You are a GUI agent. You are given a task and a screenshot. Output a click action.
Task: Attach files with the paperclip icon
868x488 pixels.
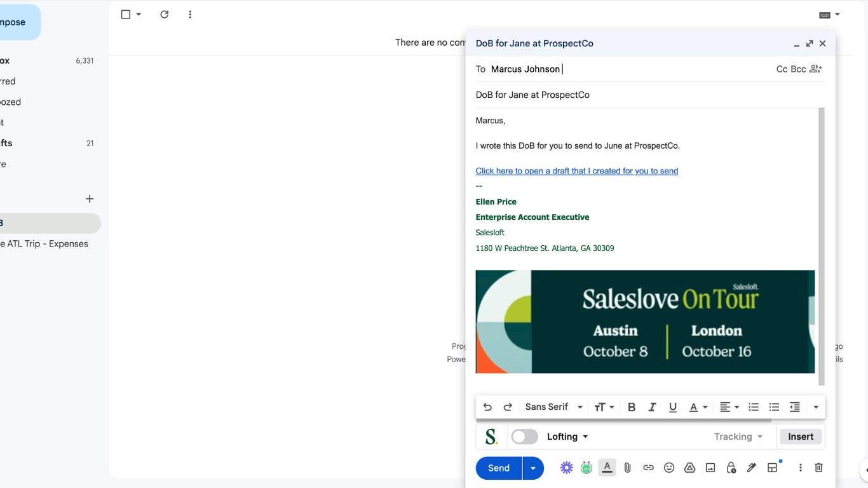627,468
